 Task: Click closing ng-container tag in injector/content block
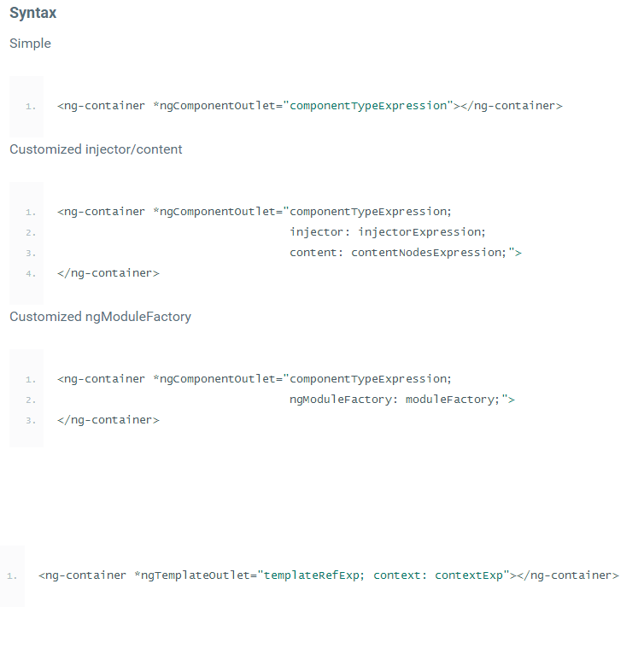coord(108,273)
